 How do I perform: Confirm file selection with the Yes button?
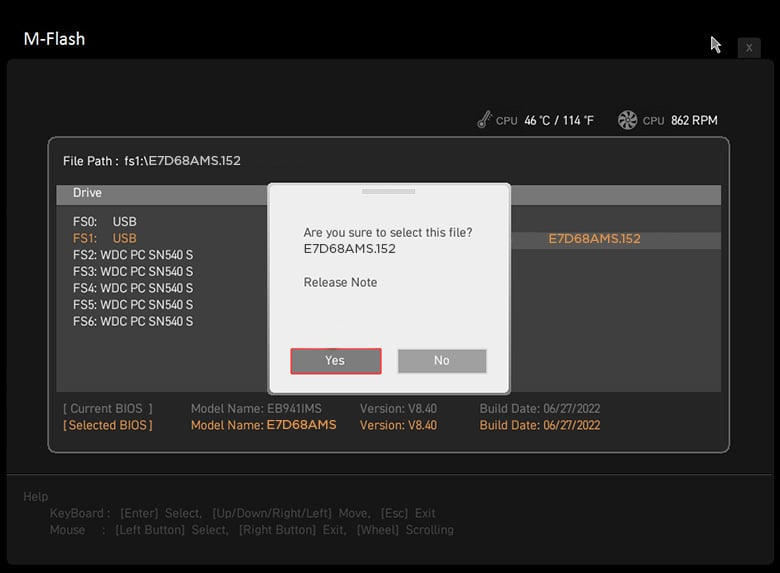point(336,361)
